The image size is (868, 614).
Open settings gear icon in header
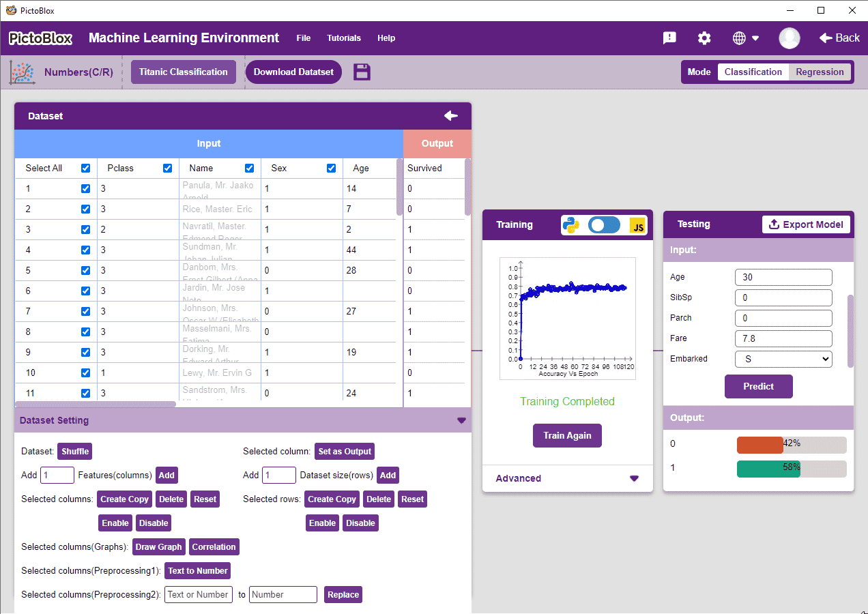(x=704, y=38)
